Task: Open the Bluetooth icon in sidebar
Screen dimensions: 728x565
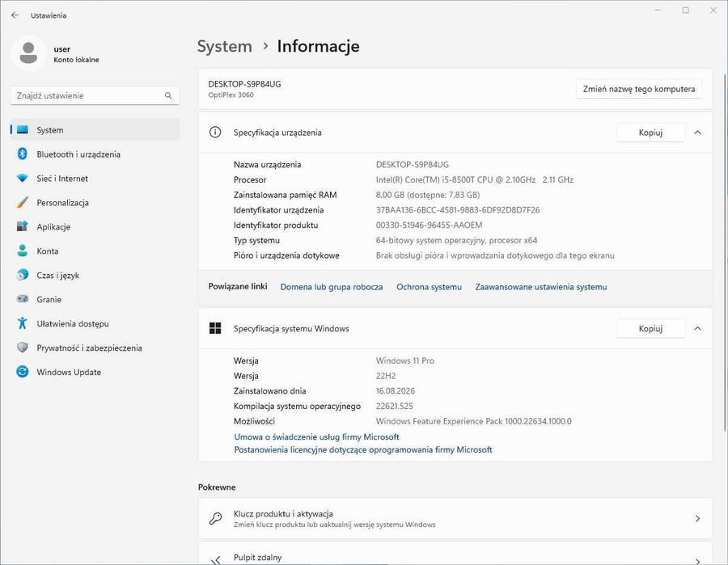Action: tap(23, 154)
